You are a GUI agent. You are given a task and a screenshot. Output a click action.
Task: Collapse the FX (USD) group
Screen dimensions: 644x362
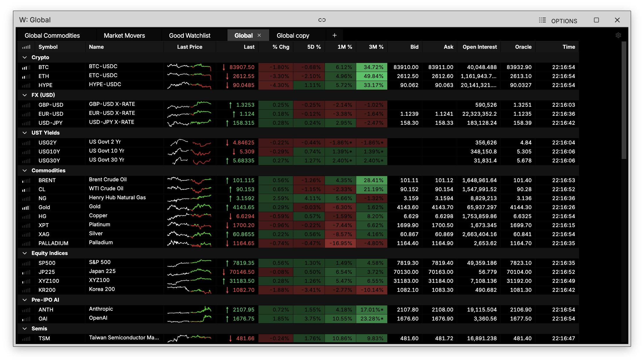pyautogui.click(x=25, y=95)
